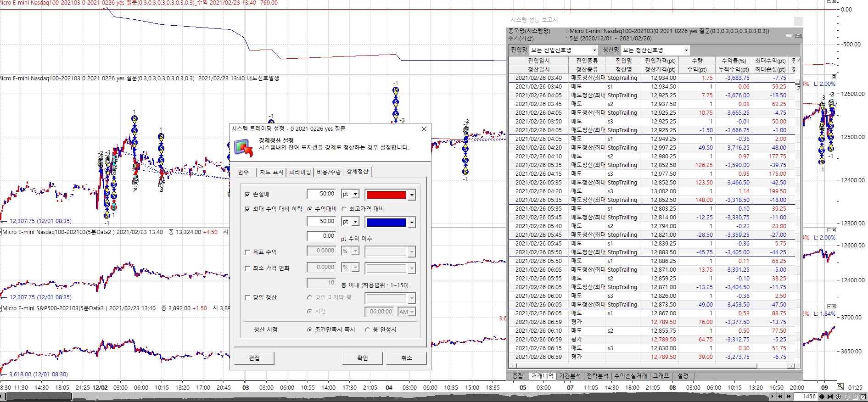Click the compress bar spacing bowtie icon
868x402 pixels.
click(830, 396)
